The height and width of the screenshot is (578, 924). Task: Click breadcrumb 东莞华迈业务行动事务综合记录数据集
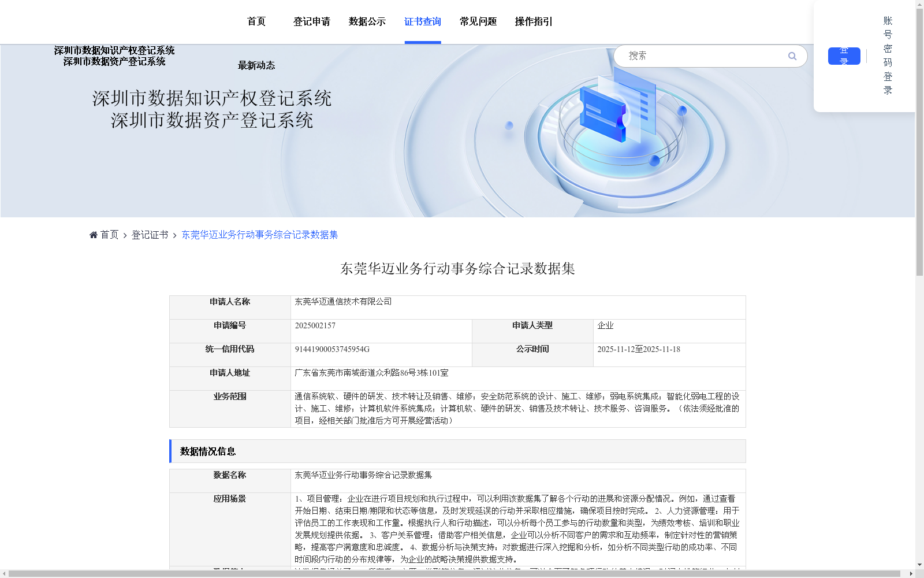pyautogui.click(x=260, y=235)
